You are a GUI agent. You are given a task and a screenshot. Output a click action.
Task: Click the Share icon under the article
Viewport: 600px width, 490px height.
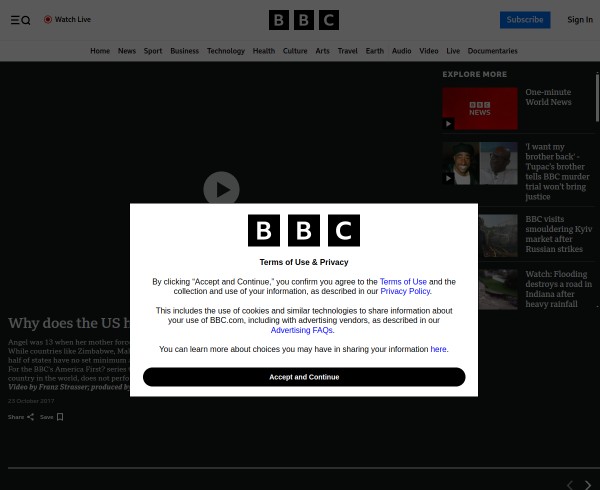tap(31, 417)
